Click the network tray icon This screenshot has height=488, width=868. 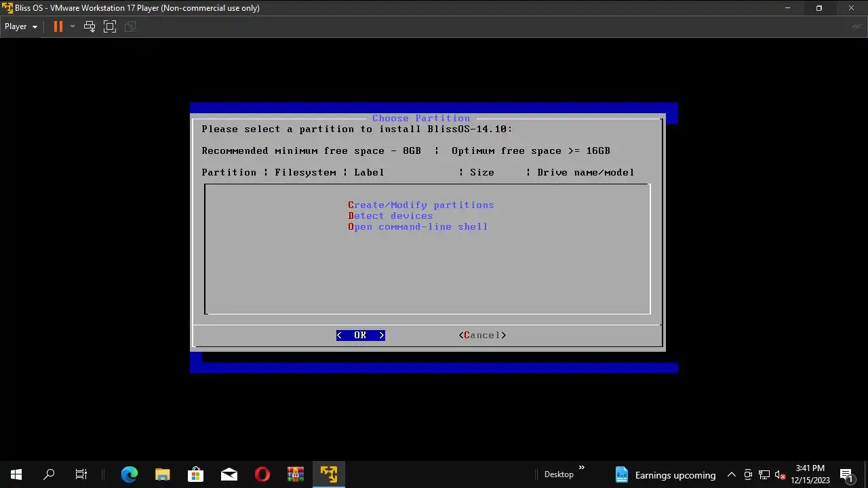[764, 474]
